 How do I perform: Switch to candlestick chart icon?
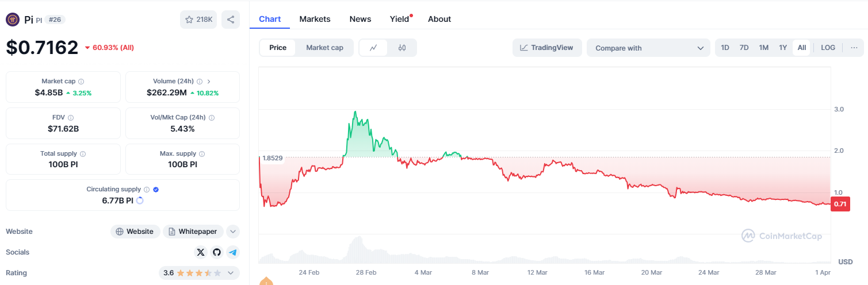coord(402,48)
